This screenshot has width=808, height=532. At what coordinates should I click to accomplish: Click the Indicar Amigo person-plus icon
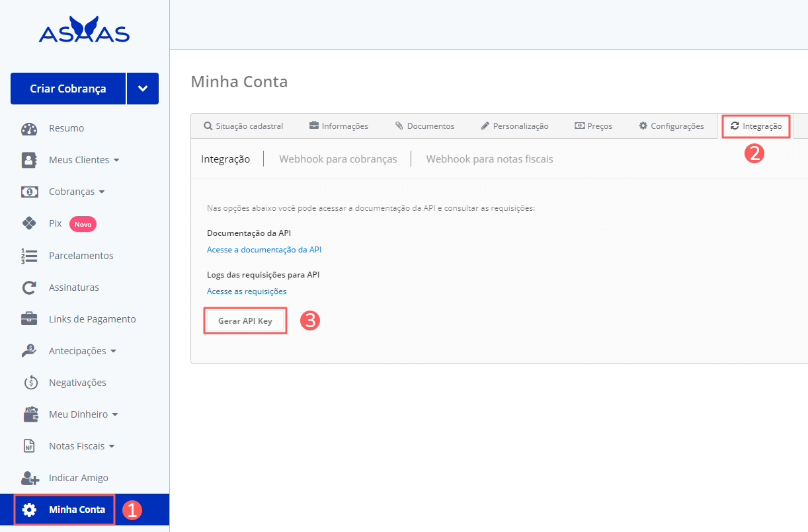click(30, 478)
